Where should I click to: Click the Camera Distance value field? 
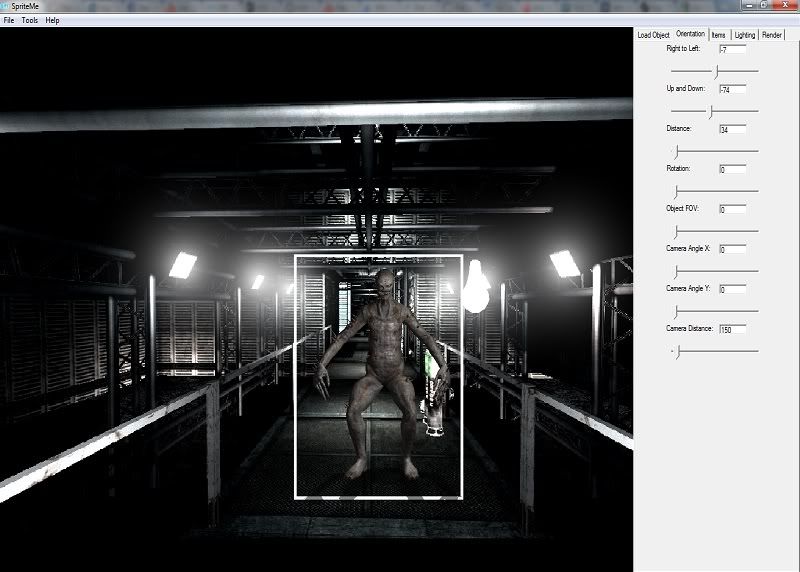click(x=732, y=329)
